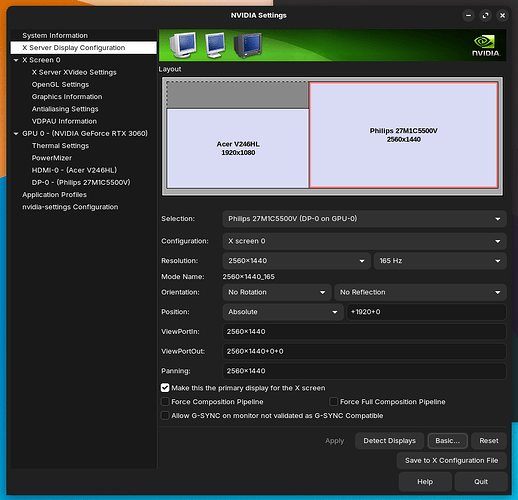Collapse the GPU 0 tree node arrow
The width and height of the screenshot is (518, 500).
tap(16, 133)
